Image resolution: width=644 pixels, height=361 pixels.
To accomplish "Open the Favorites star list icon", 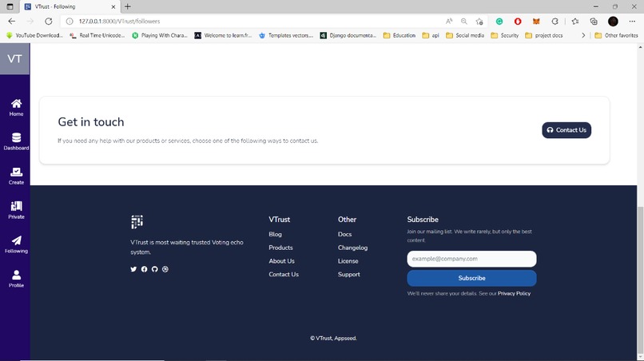I will 575,22.
